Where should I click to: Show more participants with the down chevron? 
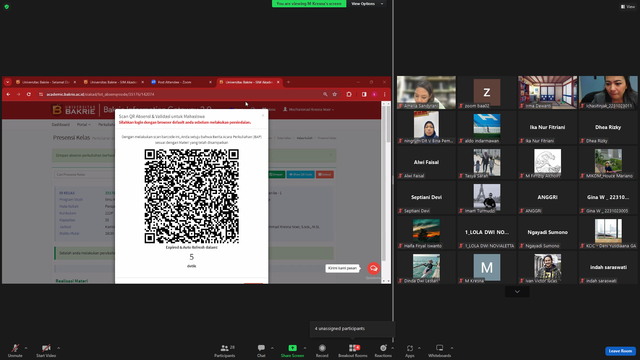point(517,292)
